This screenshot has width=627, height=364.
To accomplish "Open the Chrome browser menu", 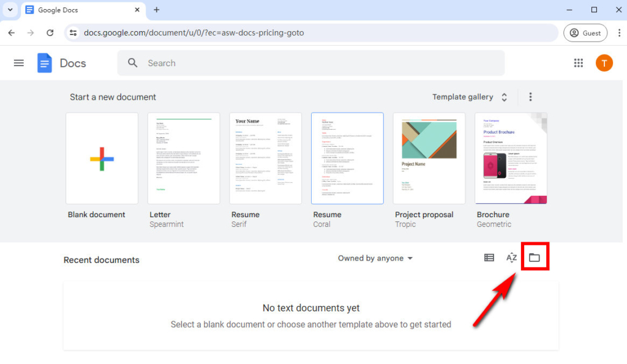I will click(620, 32).
